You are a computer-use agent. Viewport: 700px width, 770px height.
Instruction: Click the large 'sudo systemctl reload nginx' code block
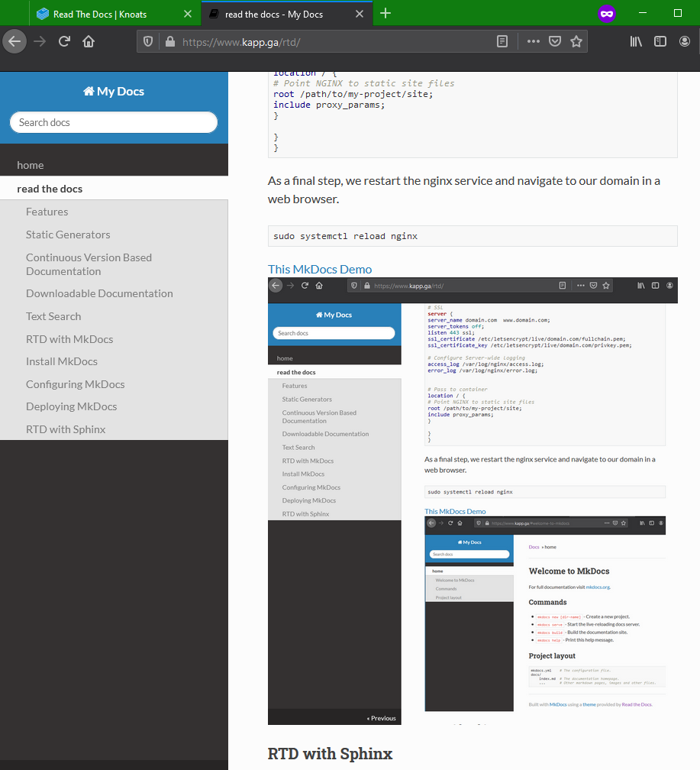click(x=473, y=236)
